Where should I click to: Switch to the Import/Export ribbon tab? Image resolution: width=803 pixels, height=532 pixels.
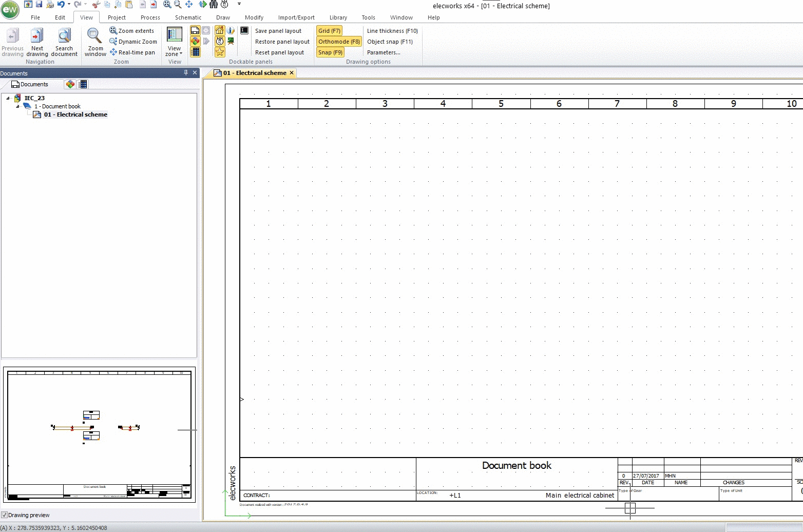coord(296,17)
